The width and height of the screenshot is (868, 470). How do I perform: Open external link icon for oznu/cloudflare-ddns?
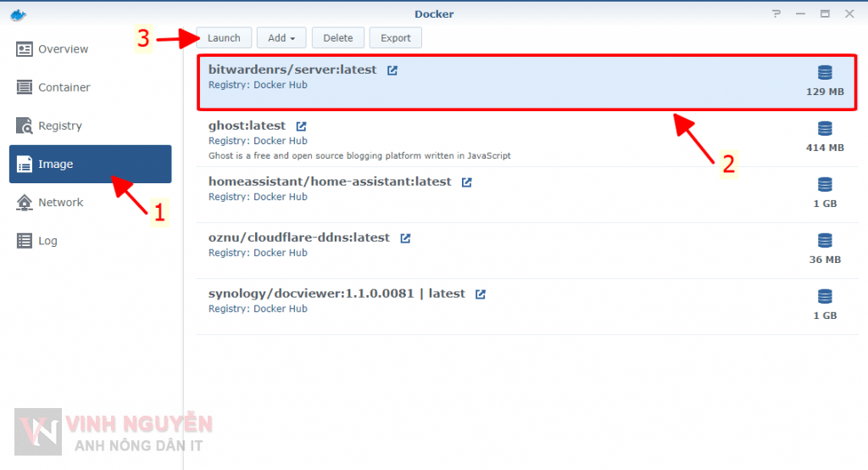click(405, 238)
